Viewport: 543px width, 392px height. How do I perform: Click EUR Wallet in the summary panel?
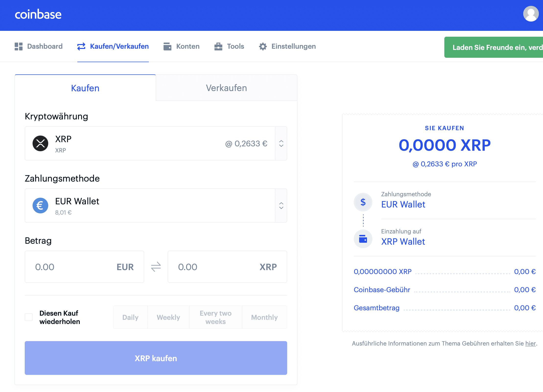tap(403, 205)
